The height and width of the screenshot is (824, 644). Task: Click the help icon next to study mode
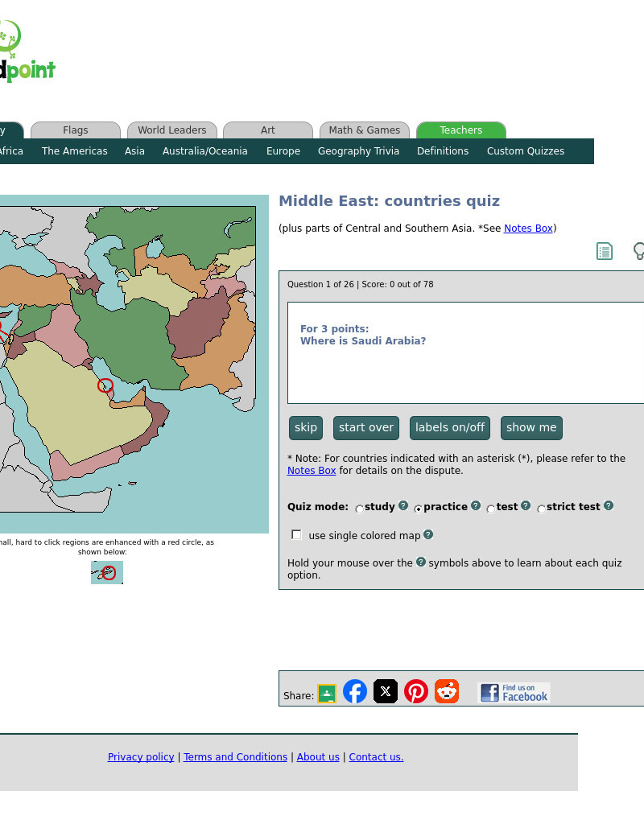(402, 506)
